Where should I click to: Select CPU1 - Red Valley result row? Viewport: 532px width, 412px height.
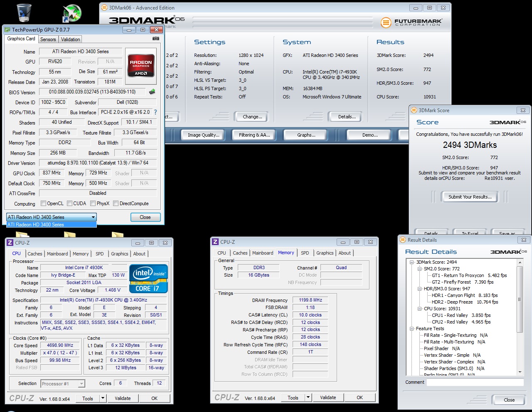point(461,315)
